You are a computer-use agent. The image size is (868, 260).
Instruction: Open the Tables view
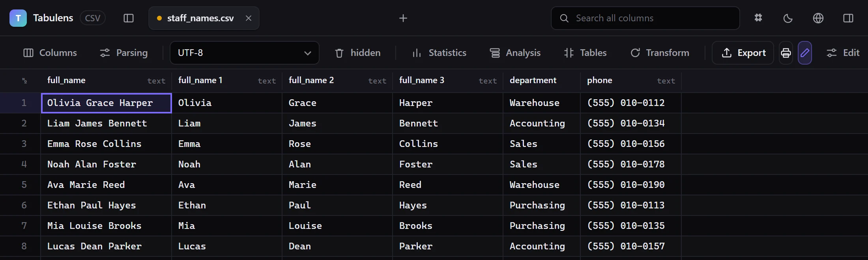point(586,53)
